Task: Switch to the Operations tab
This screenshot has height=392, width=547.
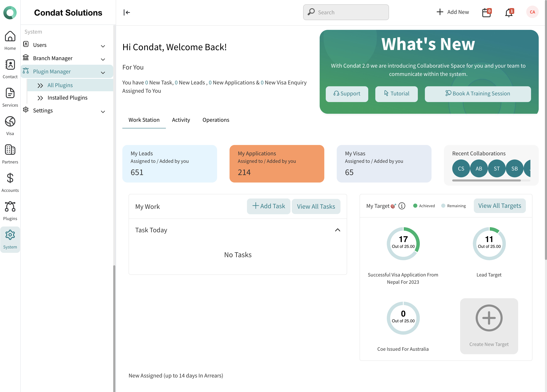Action: click(216, 120)
